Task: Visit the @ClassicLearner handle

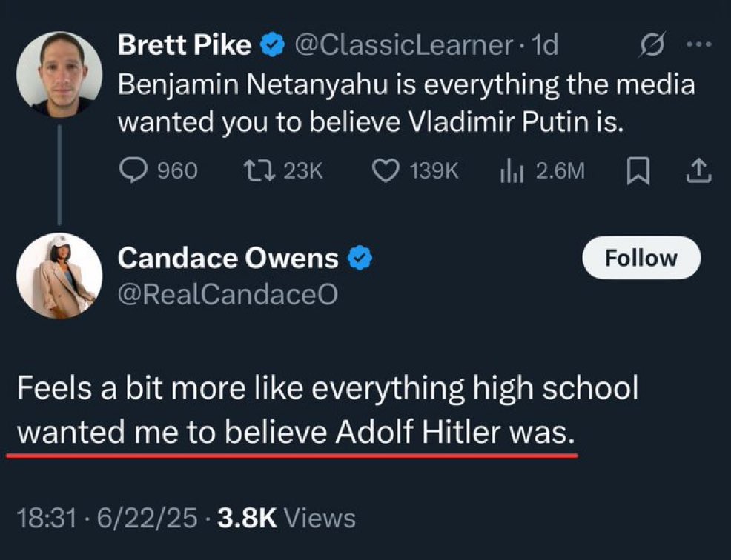Action: pos(403,45)
